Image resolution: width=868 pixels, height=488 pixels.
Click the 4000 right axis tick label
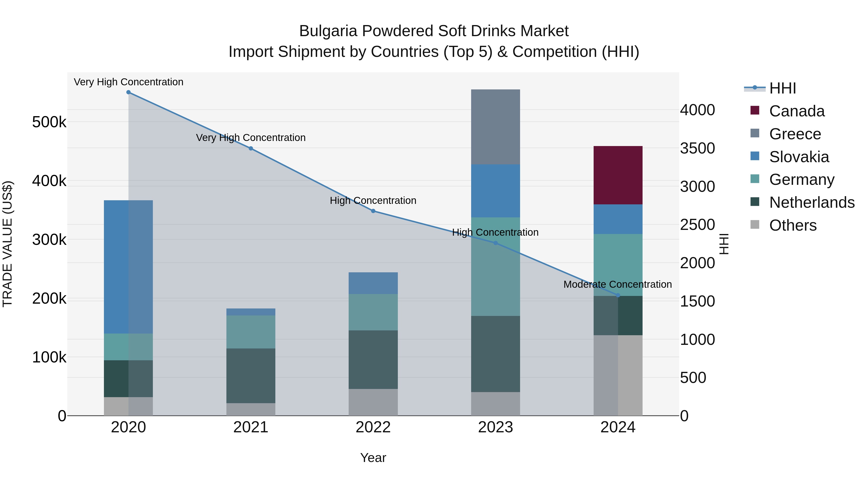tap(698, 110)
